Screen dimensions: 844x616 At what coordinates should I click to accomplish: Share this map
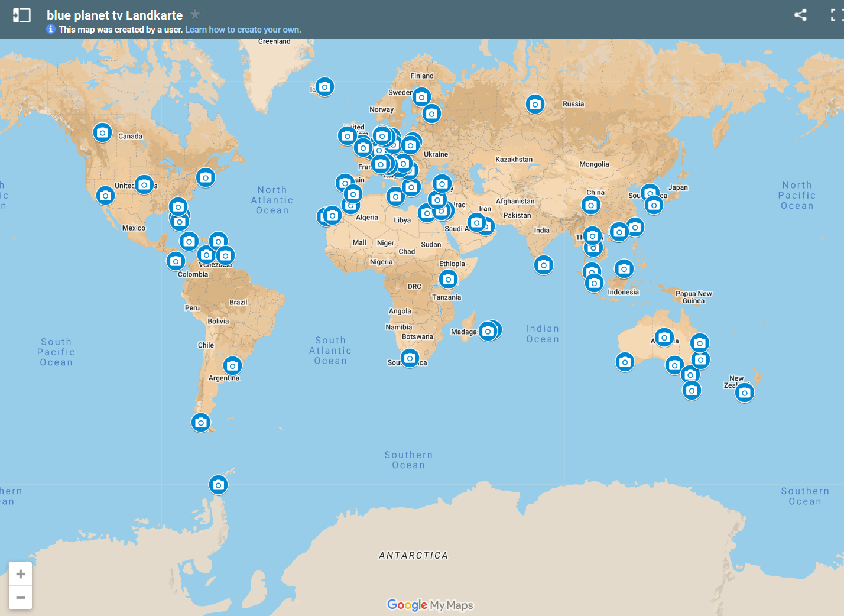point(800,15)
